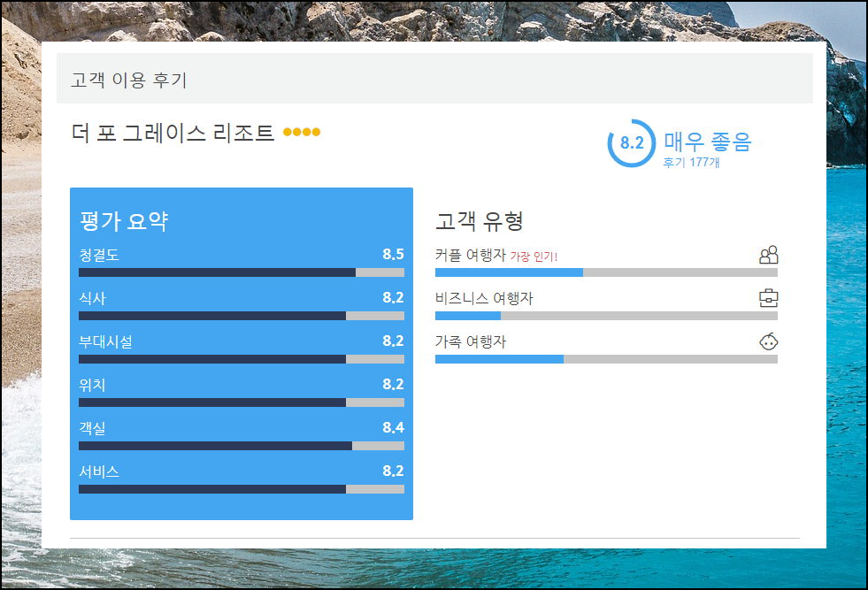Click the 청결도 label
Screen dimensions: 868x590
(x=99, y=255)
